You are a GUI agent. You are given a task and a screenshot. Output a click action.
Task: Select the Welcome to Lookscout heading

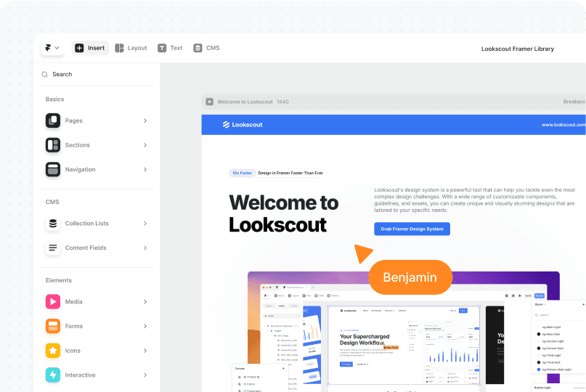[284, 213]
